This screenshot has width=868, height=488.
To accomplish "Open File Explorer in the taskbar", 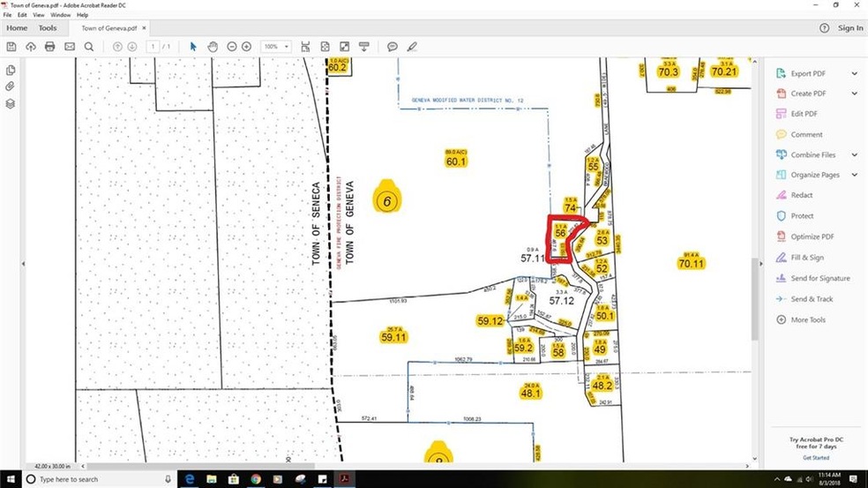I will click(212, 479).
